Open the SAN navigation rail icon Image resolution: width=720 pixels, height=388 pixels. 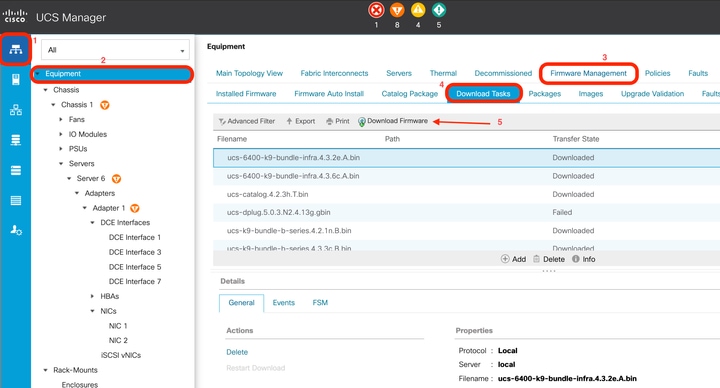pos(16,140)
